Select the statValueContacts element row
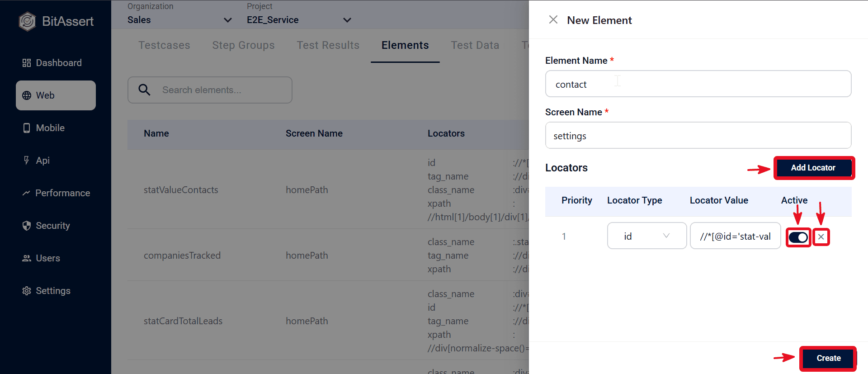 pyautogui.click(x=328, y=189)
